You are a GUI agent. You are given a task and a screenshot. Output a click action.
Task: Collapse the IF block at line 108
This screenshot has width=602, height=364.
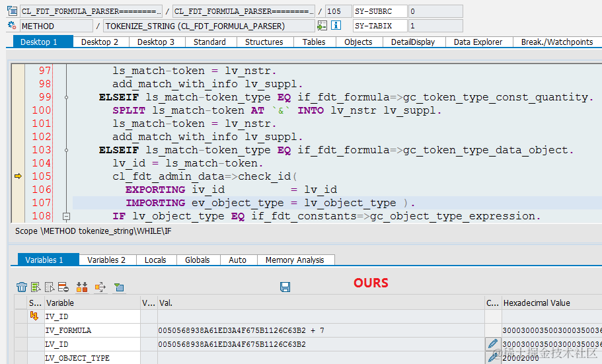pos(67,217)
